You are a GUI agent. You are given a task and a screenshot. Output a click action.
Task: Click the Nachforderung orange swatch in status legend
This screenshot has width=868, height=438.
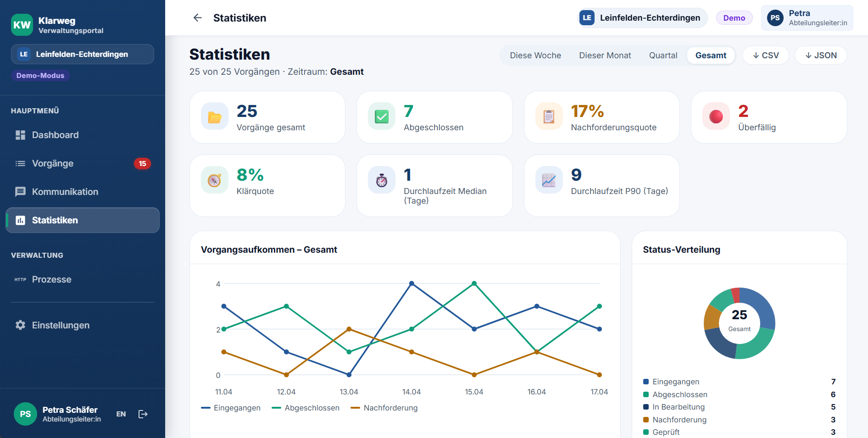click(646, 420)
